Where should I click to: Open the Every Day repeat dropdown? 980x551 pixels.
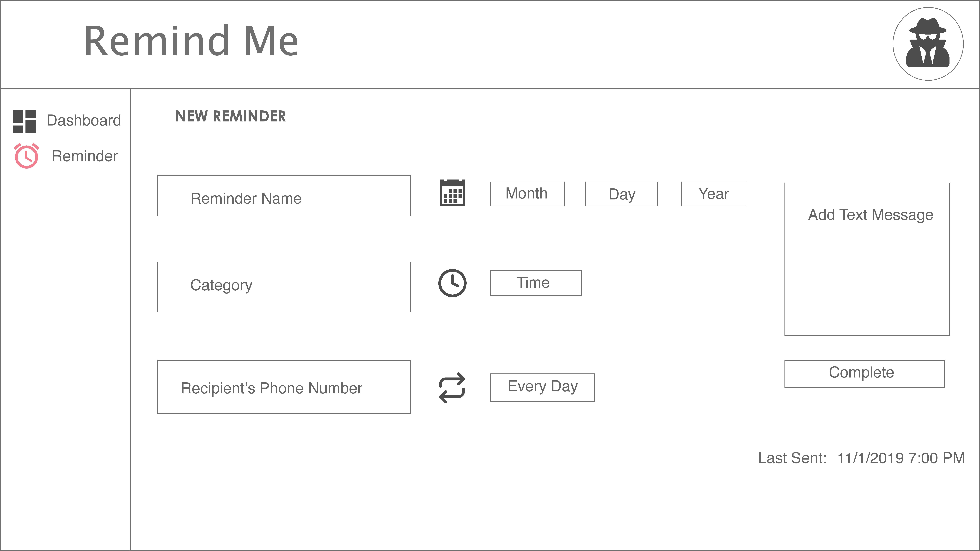[x=542, y=387]
